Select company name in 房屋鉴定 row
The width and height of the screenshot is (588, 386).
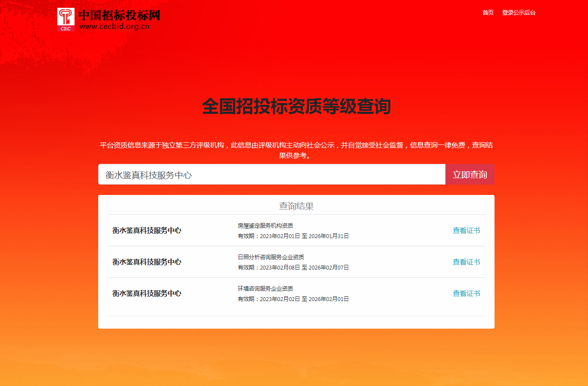(147, 230)
